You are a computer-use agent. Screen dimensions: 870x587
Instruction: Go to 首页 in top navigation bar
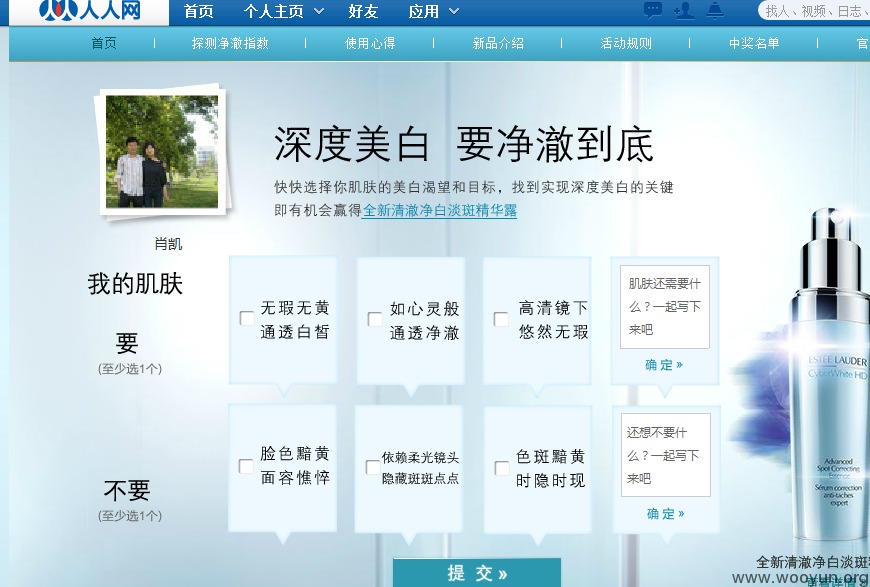coord(199,11)
